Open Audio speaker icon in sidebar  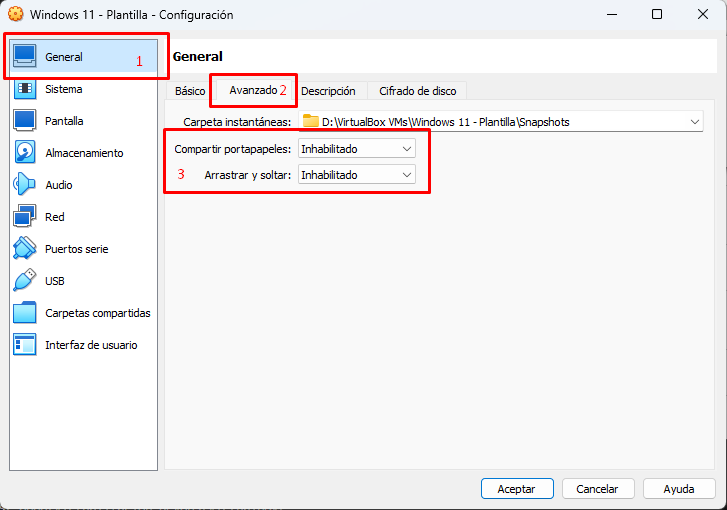click(25, 185)
